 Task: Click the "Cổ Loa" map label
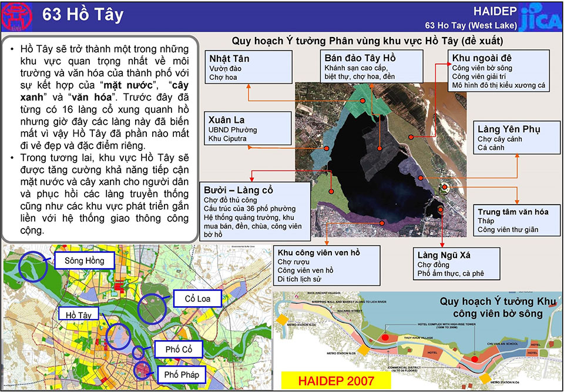point(198,299)
